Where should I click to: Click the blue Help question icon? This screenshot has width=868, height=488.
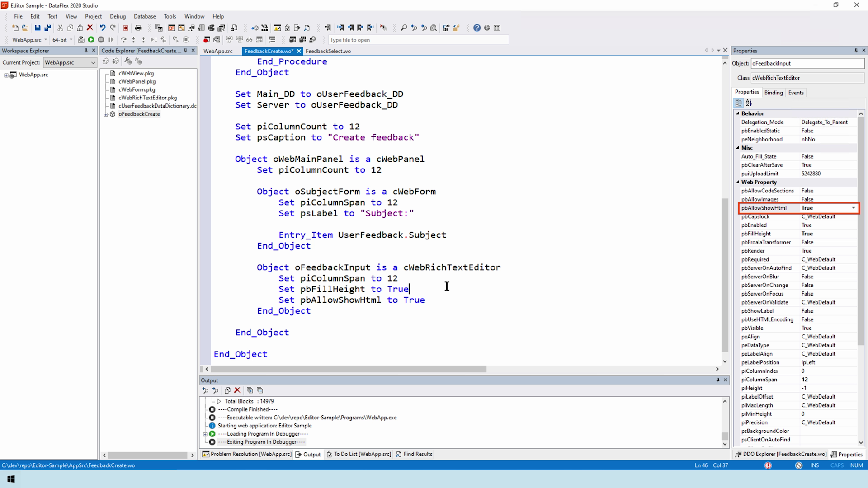(x=476, y=28)
